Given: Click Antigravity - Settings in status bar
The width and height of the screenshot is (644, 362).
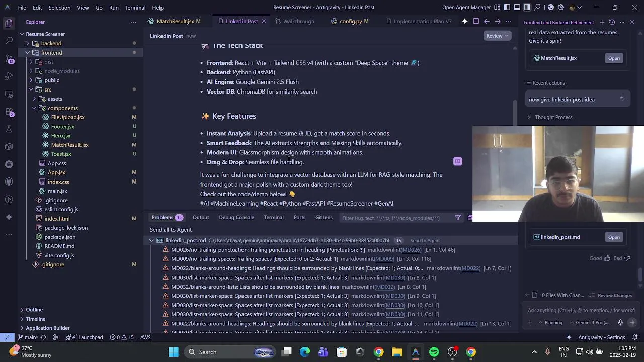Looking at the screenshot, I should point(602,337).
